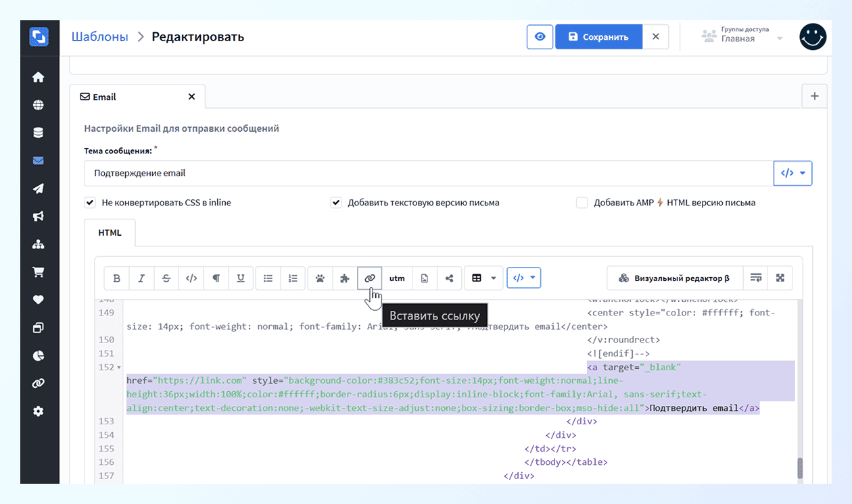Toggle fullscreen editor mode icon
Image resolution: width=852 pixels, height=504 pixels.
(780, 278)
